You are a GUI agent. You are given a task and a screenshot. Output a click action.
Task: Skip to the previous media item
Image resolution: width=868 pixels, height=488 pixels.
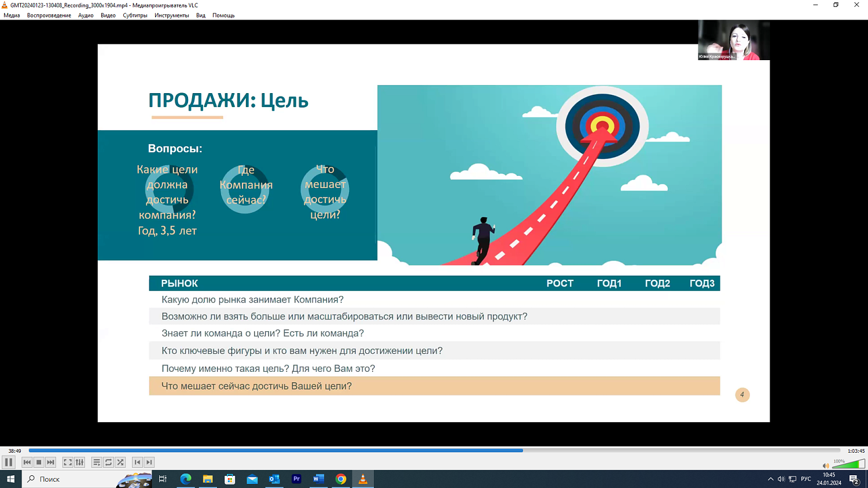point(27,462)
